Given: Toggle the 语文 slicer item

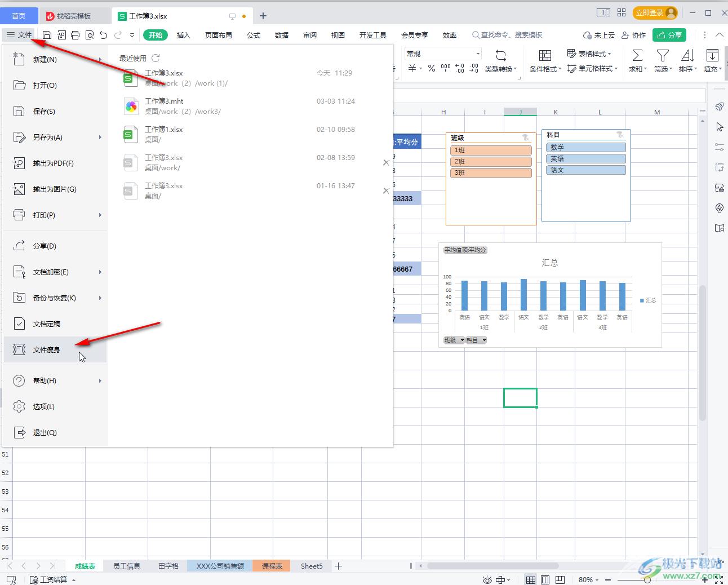Looking at the screenshot, I should [586, 170].
